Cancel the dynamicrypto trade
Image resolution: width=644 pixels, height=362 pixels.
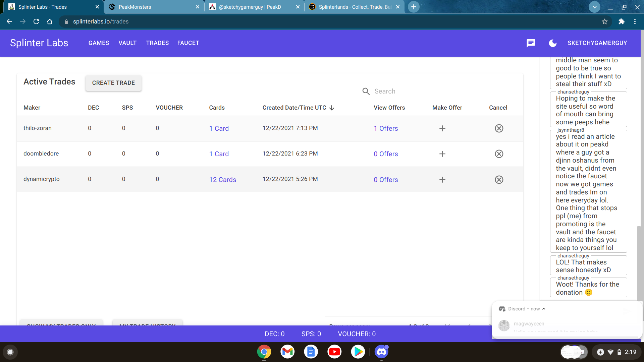pyautogui.click(x=499, y=180)
